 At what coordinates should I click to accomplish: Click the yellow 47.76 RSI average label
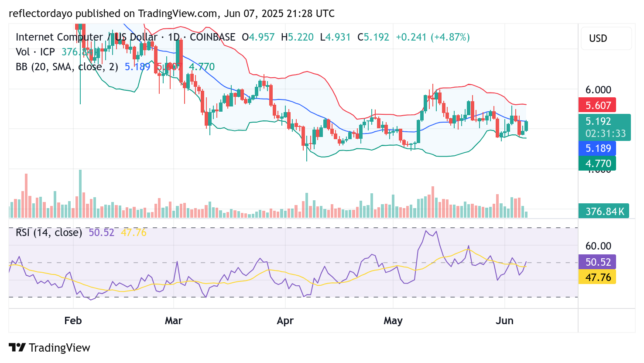(x=597, y=277)
